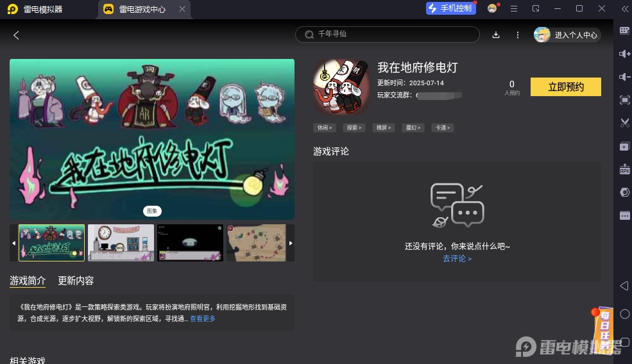This screenshot has height=364, width=632.
Task: Click the 手机控制 button in title bar
Action: tap(450, 8)
